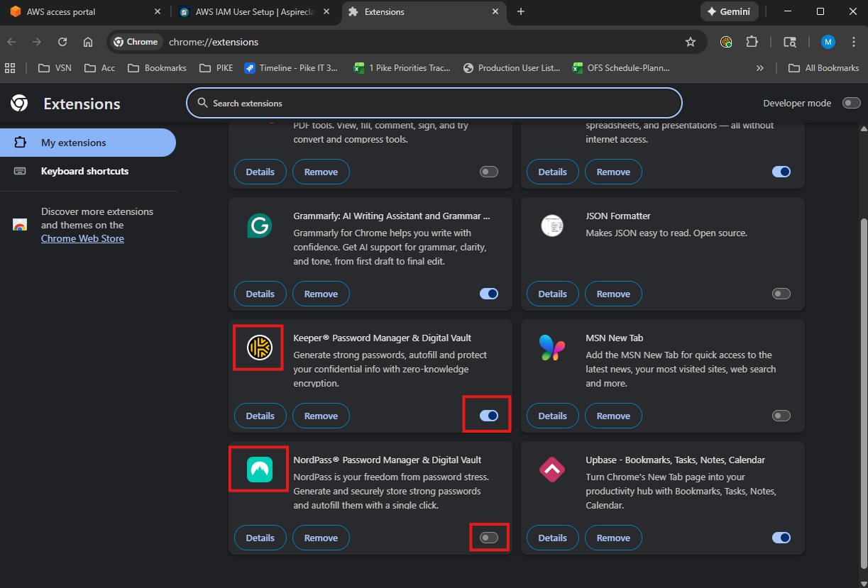868x588 pixels.
Task: Open Details for Upbase
Action: 552,538
